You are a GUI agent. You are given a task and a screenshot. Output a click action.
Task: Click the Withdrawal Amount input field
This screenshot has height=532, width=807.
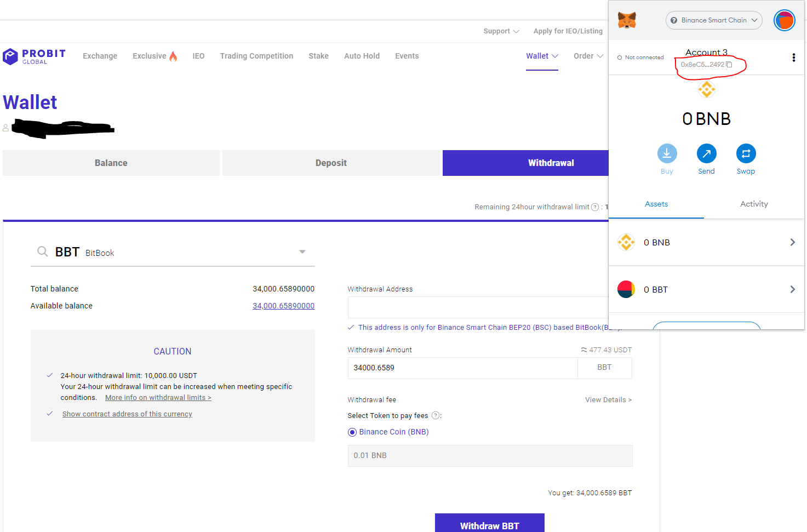coord(462,368)
